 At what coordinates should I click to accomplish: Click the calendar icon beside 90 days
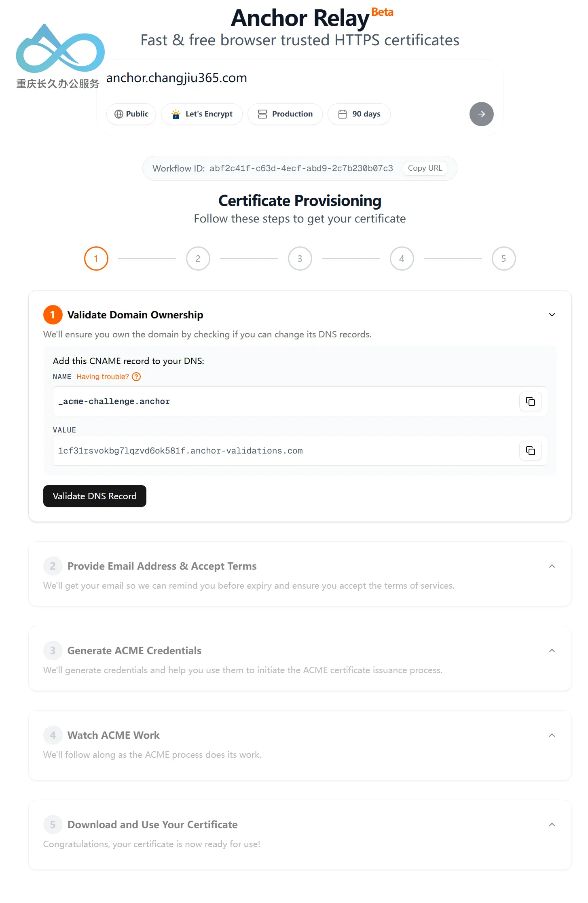[x=343, y=114]
